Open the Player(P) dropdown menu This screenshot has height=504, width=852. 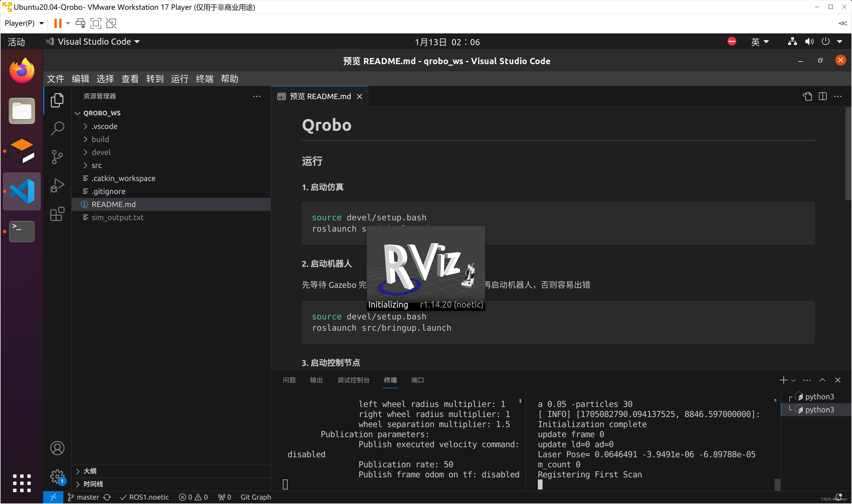[24, 23]
